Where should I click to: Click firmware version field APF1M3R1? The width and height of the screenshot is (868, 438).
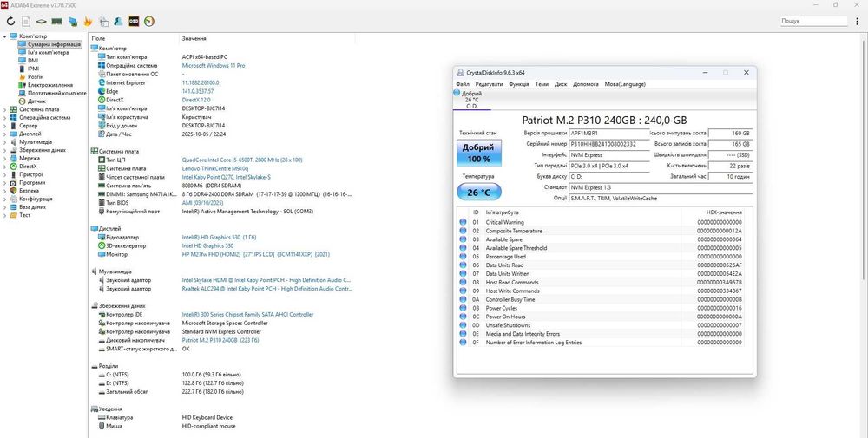pos(609,134)
